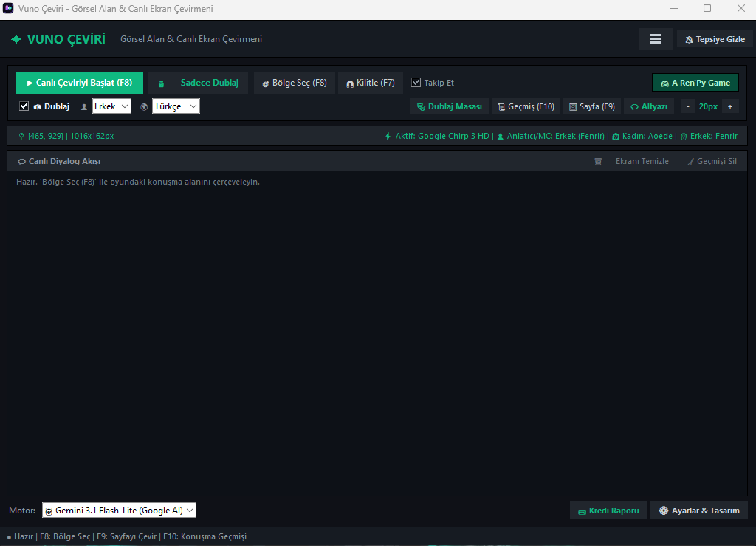756x546 pixels.
Task: Click Sayfa (F9) page translate button
Action: click(x=592, y=106)
